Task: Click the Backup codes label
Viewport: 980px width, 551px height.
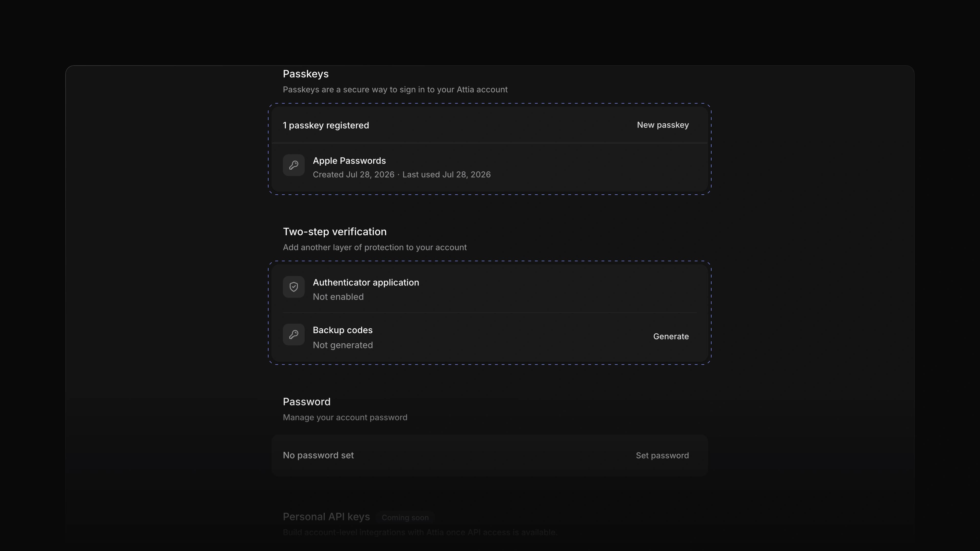Action: 342,330
